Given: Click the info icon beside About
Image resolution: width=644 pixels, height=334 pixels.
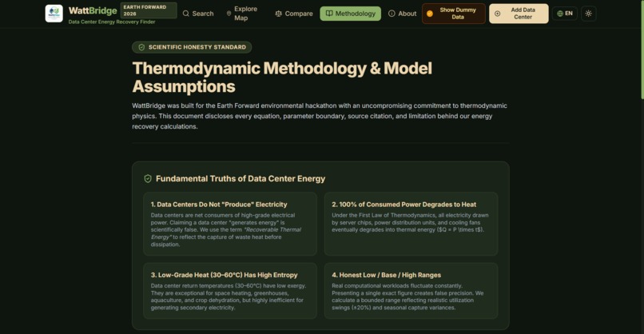Looking at the screenshot, I should (392, 14).
